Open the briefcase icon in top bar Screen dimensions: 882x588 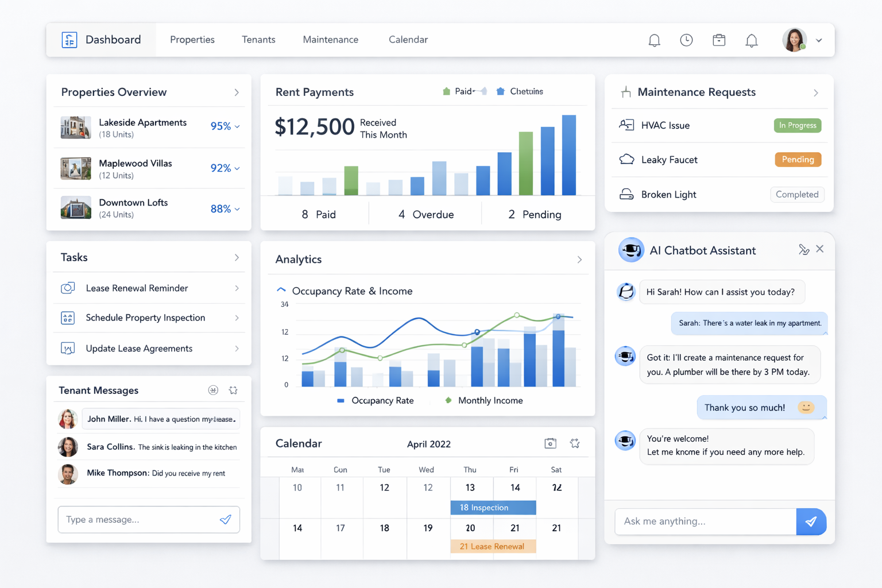(719, 40)
